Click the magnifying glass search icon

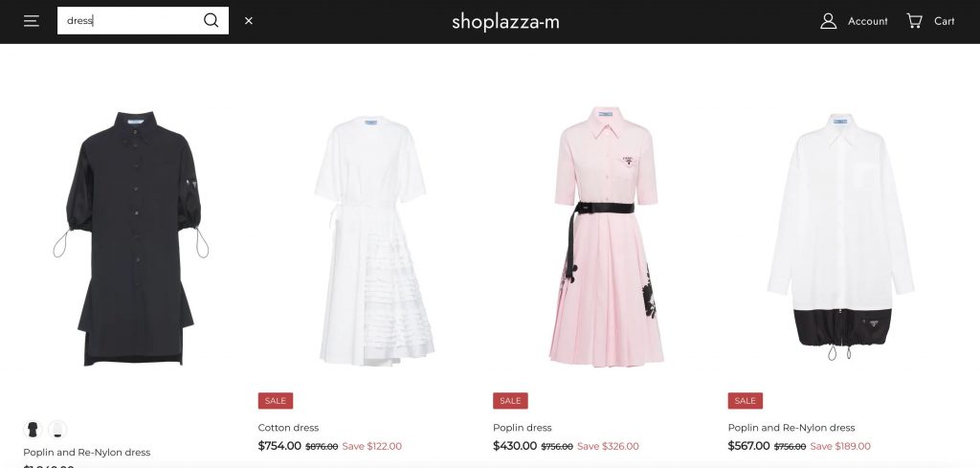(x=212, y=21)
